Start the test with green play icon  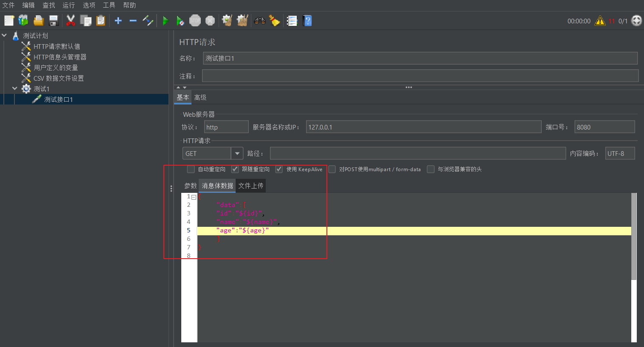(166, 20)
